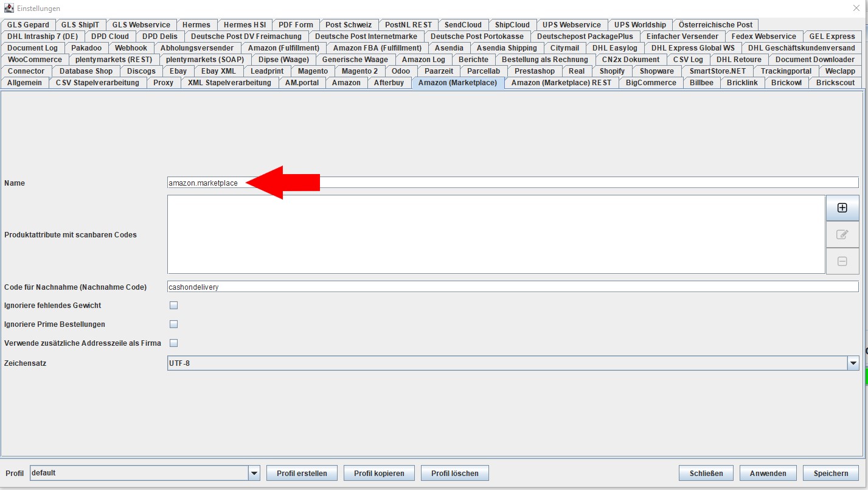Screen dimensions: 868x490
Task: Click Profil löschen button
Action: click(x=455, y=473)
